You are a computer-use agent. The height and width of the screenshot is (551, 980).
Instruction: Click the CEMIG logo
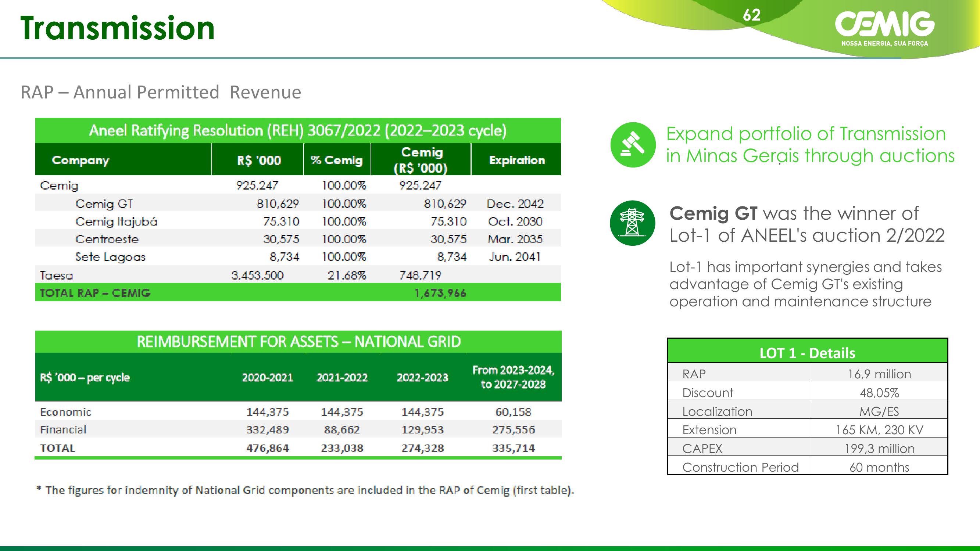coord(884,28)
